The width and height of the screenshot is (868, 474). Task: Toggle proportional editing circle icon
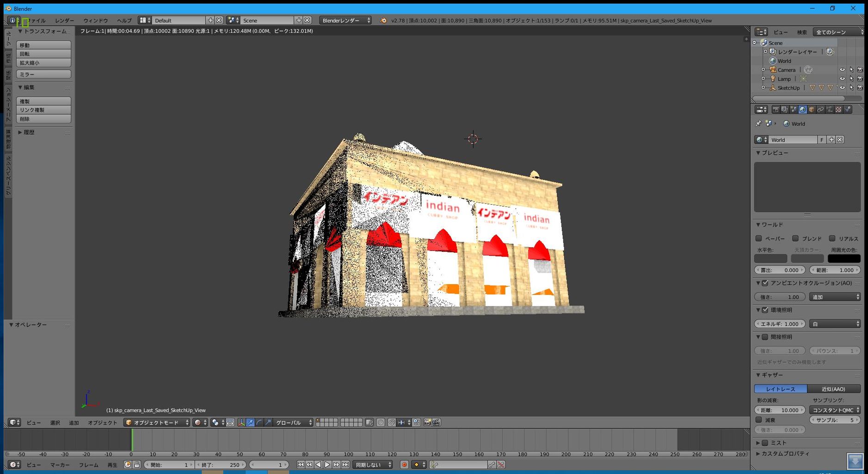(x=381, y=423)
